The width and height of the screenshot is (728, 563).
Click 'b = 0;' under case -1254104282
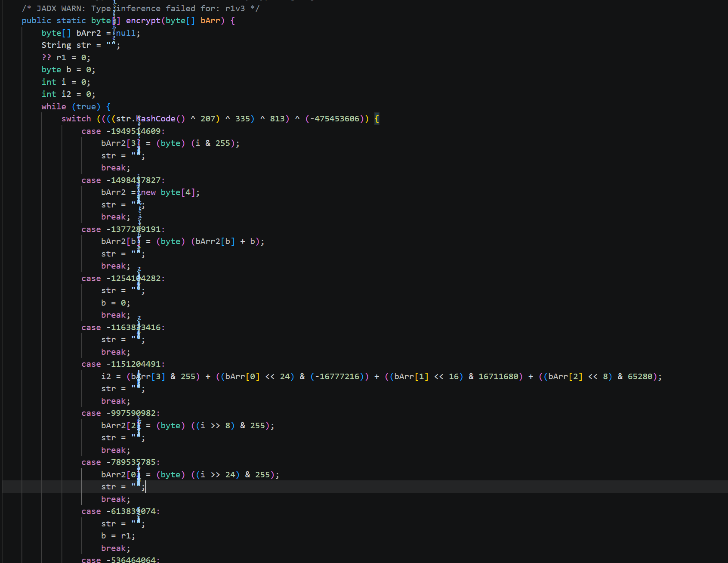click(x=116, y=303)
